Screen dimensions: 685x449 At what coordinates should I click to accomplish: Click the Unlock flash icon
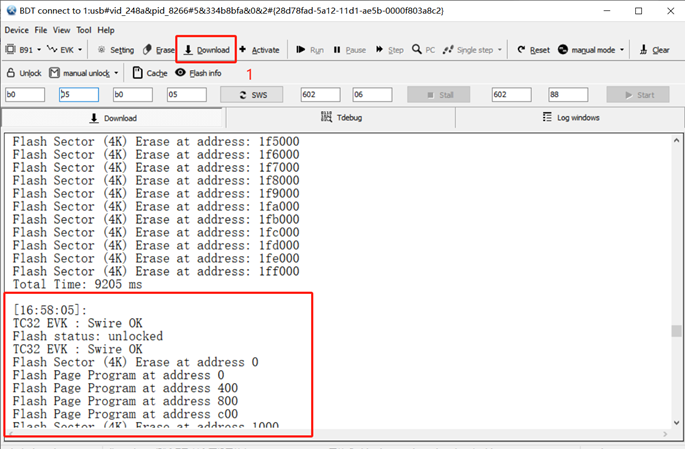pyautogui.click(x=24, y=73)
